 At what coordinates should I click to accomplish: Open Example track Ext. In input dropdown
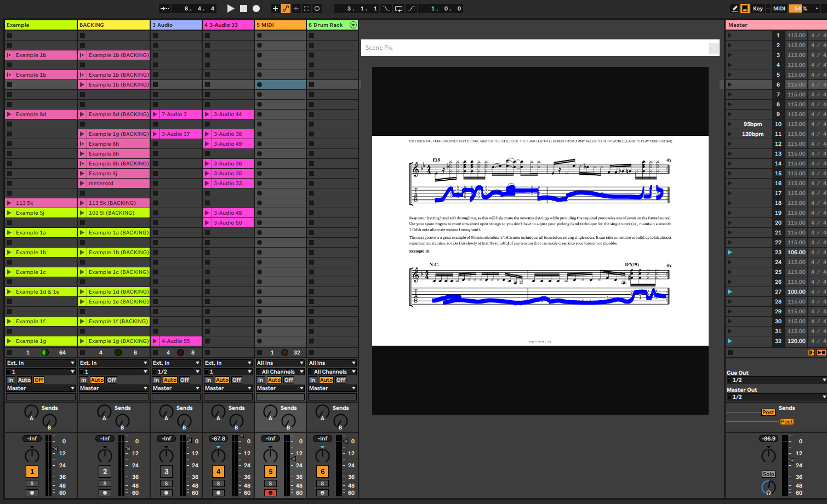[41, 363]
